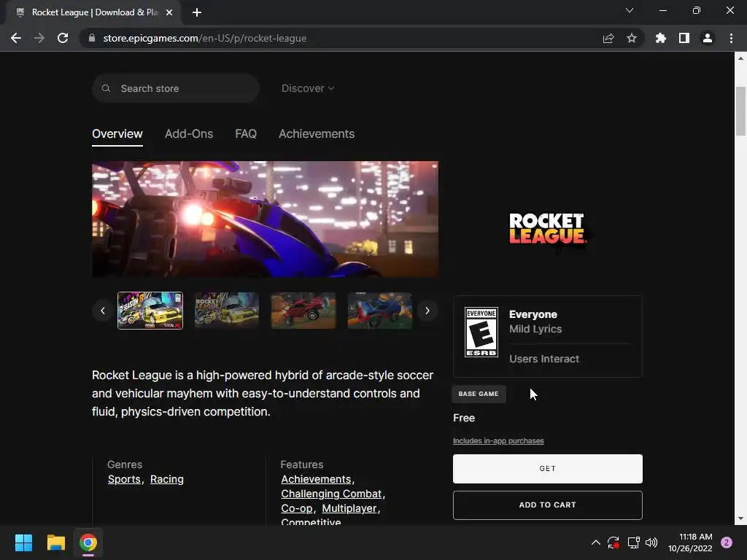Viewport: 747px width, 560px height.
Task: Open the notifications badge showing 2
Action: pos(727,542)
